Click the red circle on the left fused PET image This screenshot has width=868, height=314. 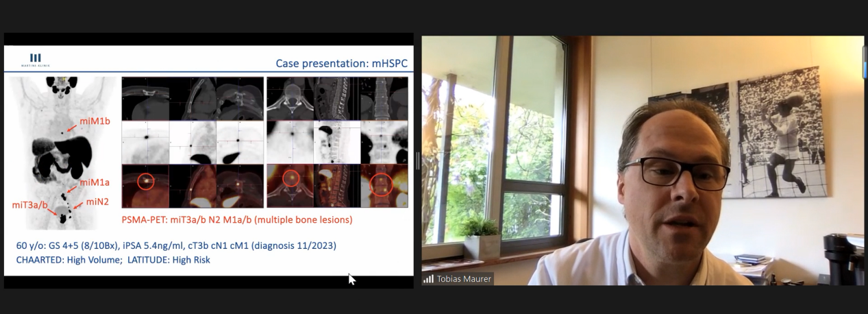click(x=145, y=182)
